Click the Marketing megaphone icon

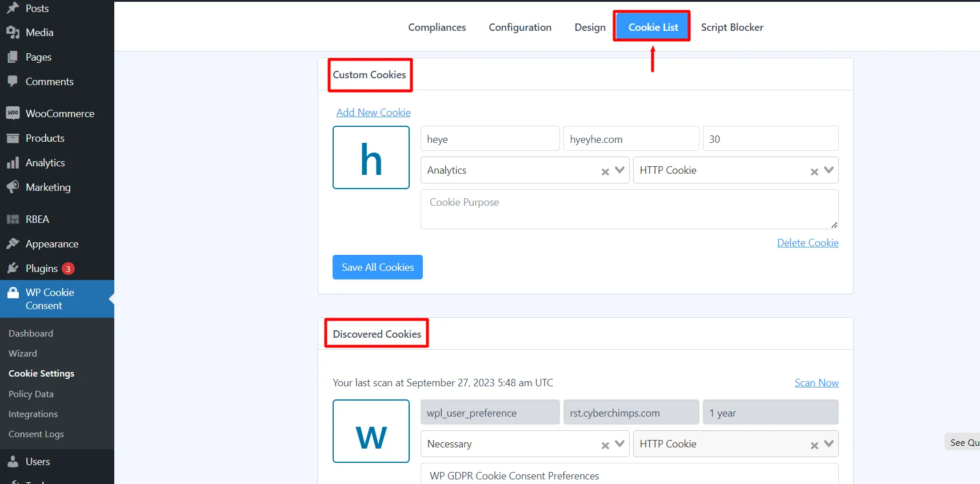point(13,187)
